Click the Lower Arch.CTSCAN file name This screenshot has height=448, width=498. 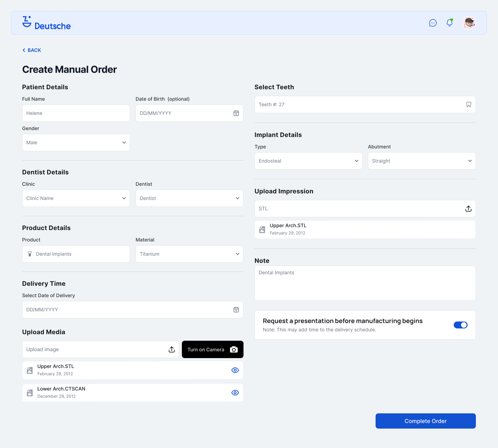pos(61,389)
